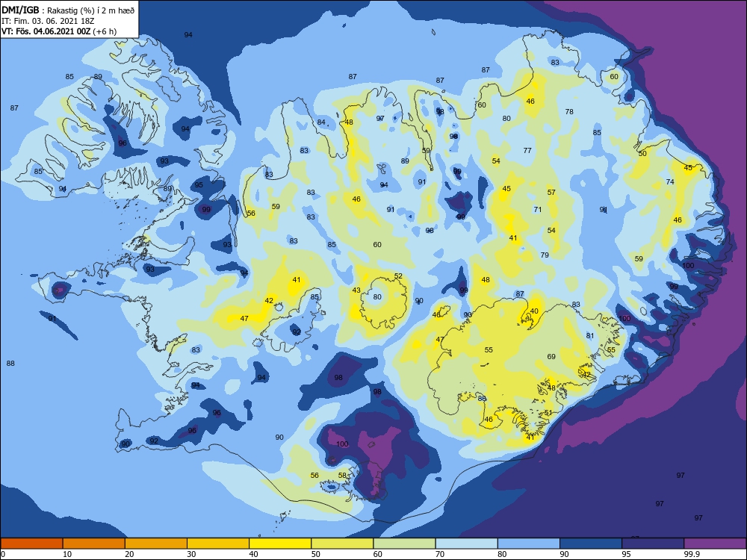Viewport: 747px width, 560px height.
Task: Click the '30' legend scale label
Action: click(x=191, y=554)
